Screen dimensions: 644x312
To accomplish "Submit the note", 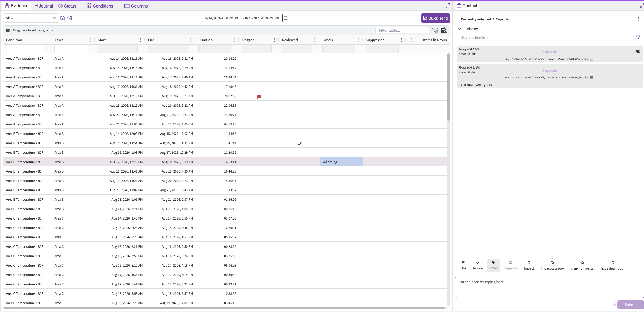I will (x=630, y=304).
